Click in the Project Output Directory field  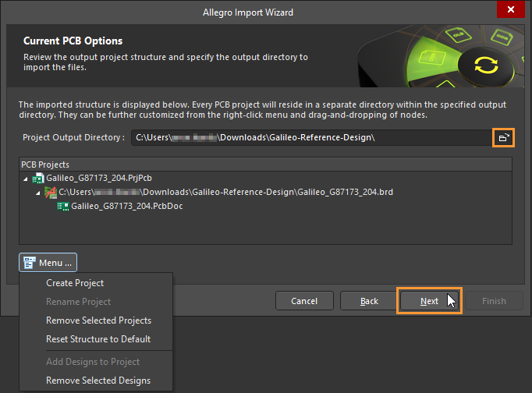pos(312,138)
